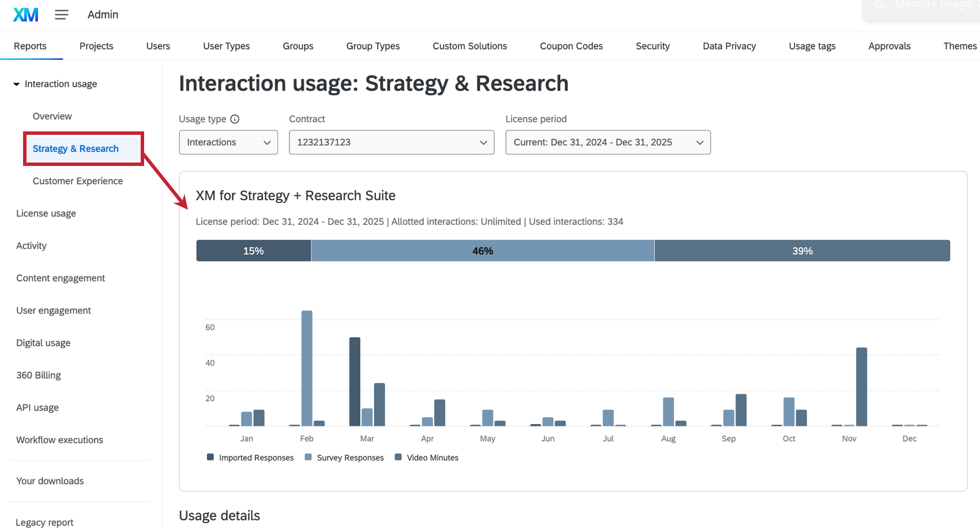Open the Contract dropdown showing 1232137123
Screen dimensions: 980x529
click(391, 142)
